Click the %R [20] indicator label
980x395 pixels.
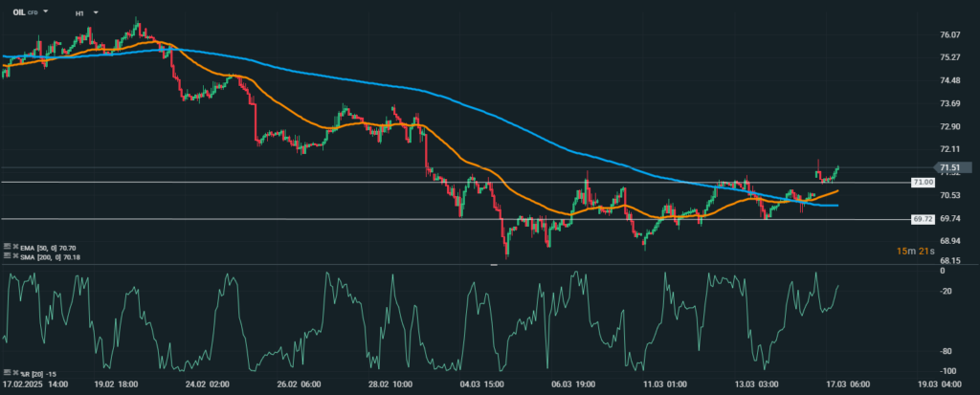(x=33, y=372)
